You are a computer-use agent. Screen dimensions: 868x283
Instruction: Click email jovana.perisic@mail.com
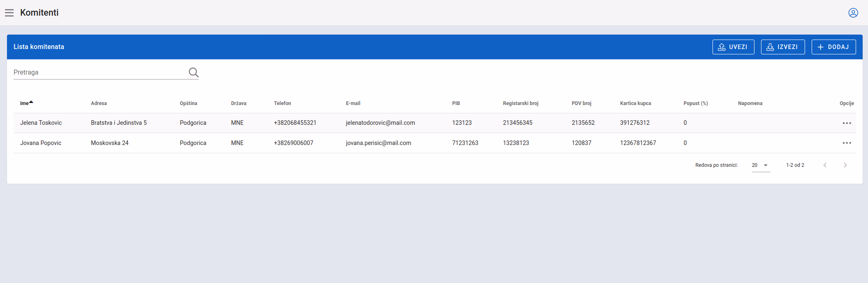tap(378, 143)
